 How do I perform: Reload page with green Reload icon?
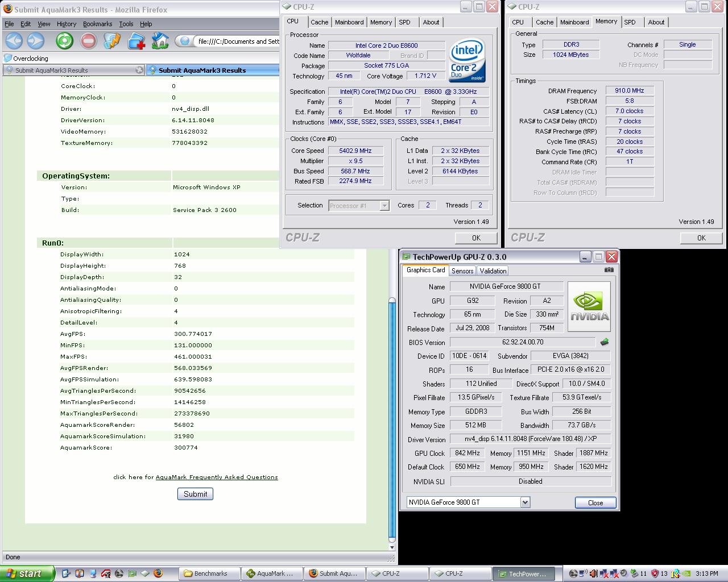[x=64, y=40]
